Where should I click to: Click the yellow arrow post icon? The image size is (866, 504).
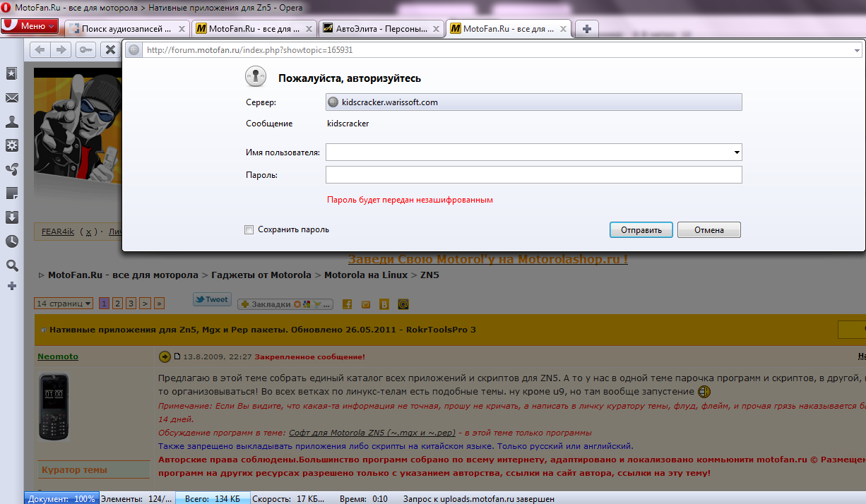165,356
